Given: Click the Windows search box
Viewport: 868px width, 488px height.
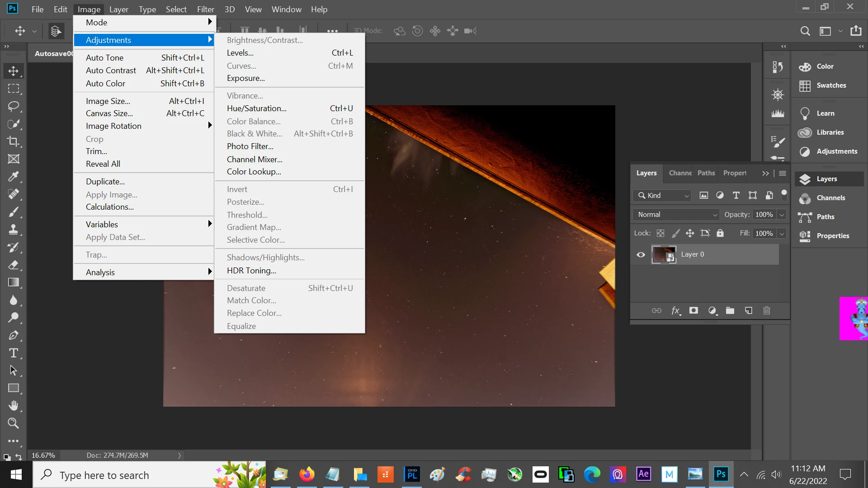Looking at the screenshot, I should 104,475.
